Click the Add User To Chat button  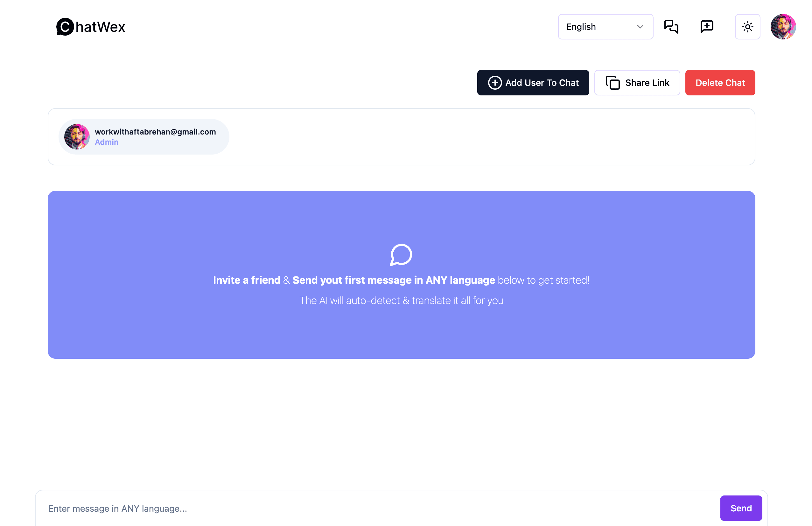533,82
